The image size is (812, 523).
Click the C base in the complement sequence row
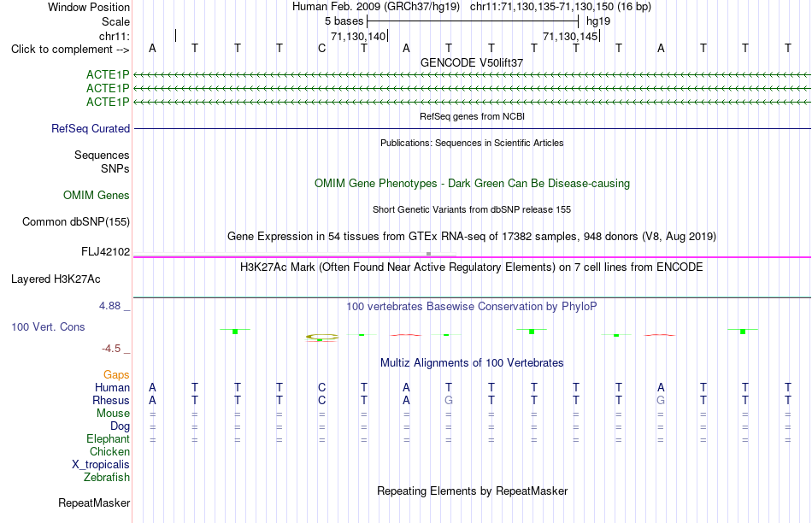coord(321,48)
